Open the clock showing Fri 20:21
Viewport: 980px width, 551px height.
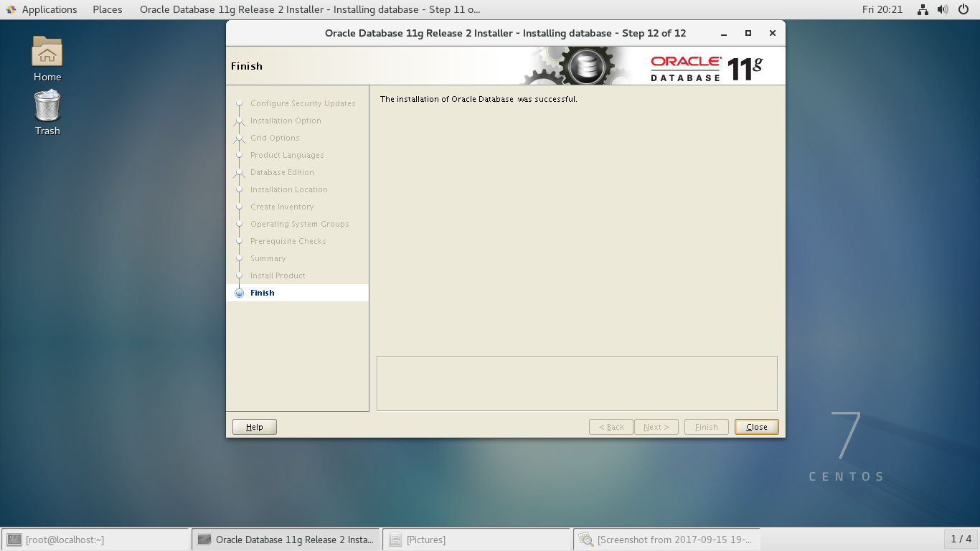click(x=882, y=9)
